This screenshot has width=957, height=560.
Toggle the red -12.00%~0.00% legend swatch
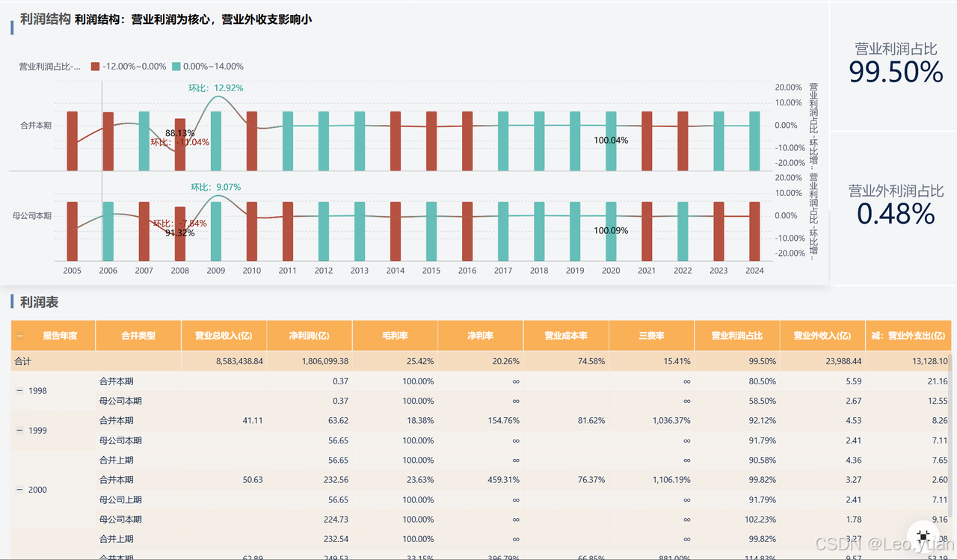[x=95, y=67]
